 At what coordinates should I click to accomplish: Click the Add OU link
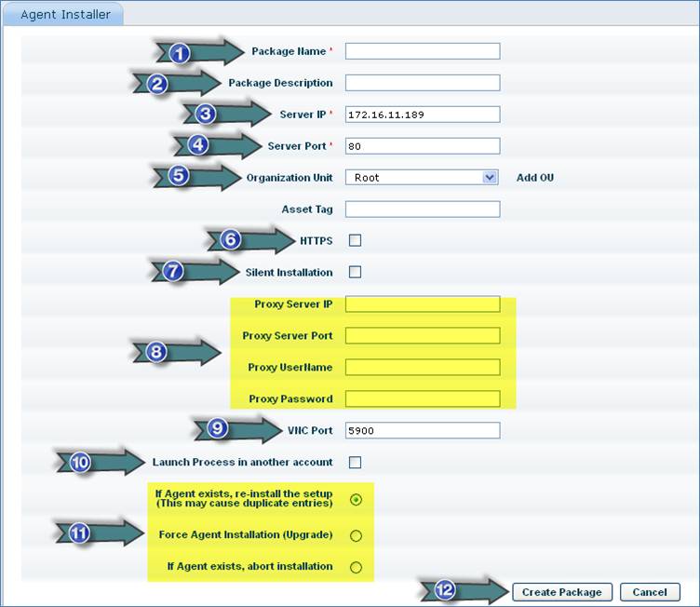click(535, 177)
